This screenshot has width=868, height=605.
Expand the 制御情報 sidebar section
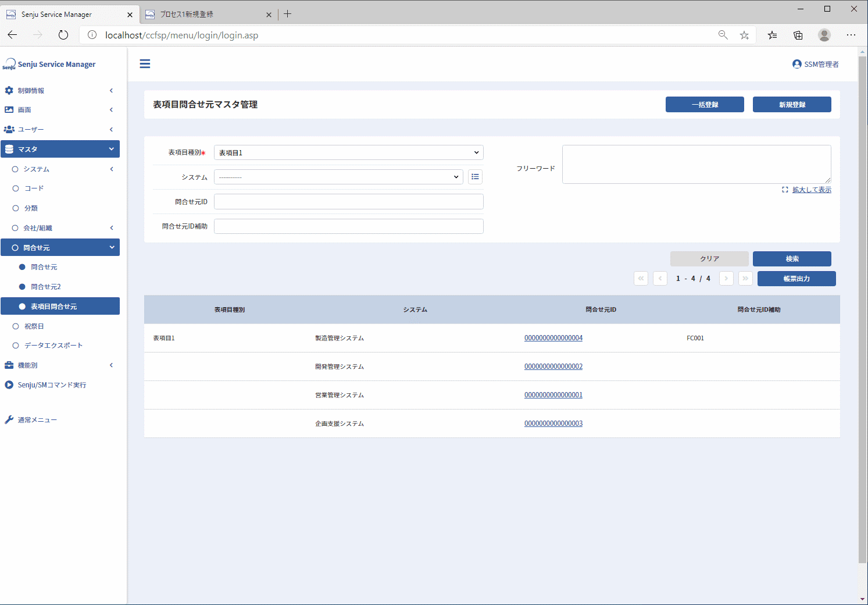coord(60,91)
